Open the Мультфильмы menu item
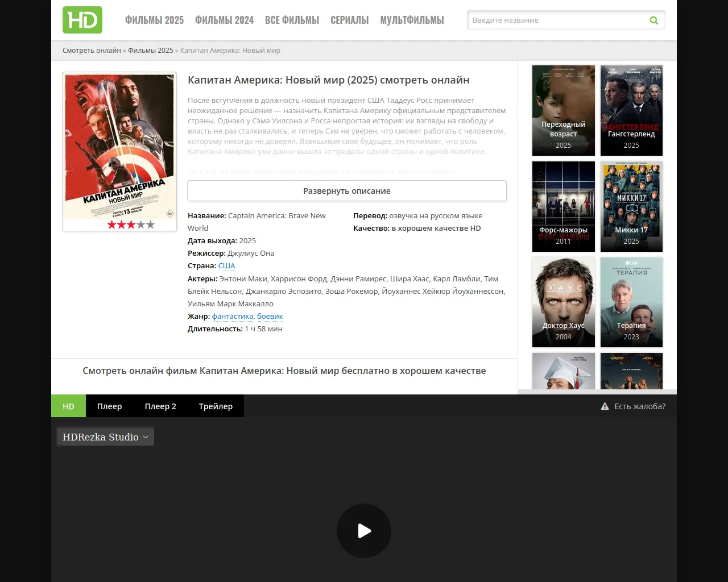Image resolution: width=728 pixels, height=582 pixels. pos(412,20)
